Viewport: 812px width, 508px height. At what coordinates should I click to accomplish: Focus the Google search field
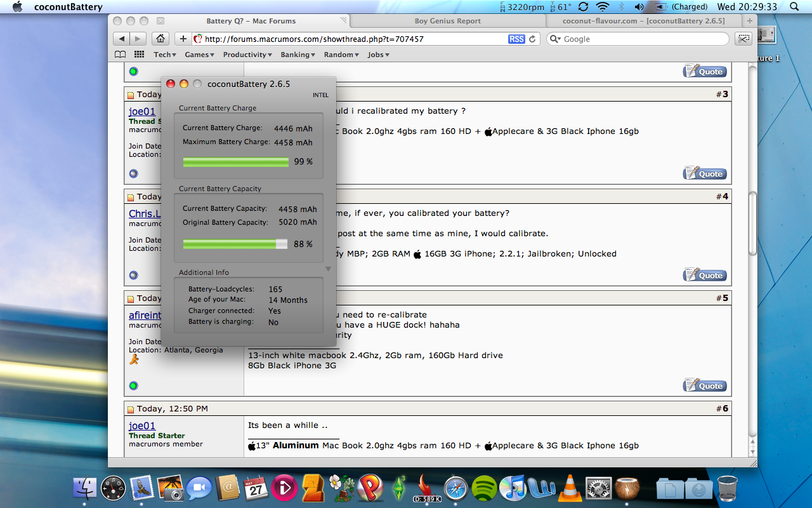[x=638, y=39]
